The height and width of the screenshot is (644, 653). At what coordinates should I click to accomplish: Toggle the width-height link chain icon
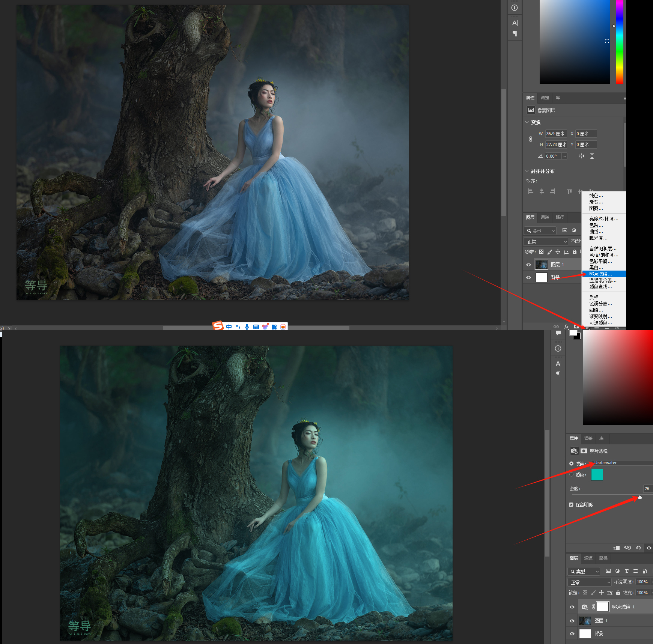[x=531, y=139]
